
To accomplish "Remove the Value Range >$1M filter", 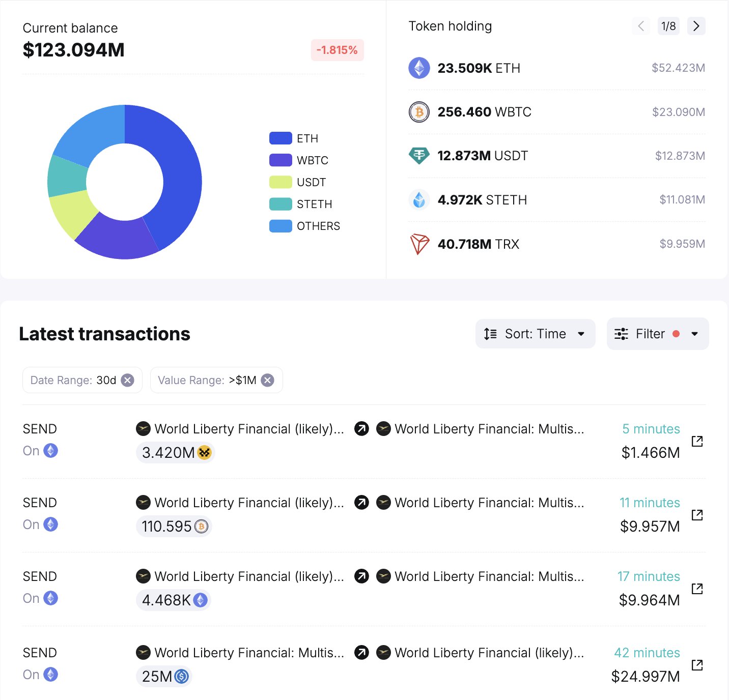I will (x=267, y=380).
